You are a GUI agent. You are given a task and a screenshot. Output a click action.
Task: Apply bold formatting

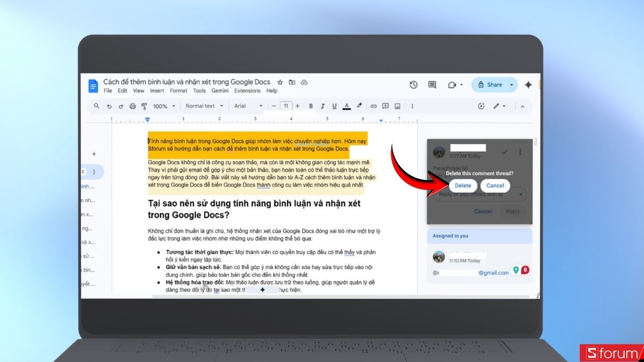pyautogui.click(x=310, y=106)
